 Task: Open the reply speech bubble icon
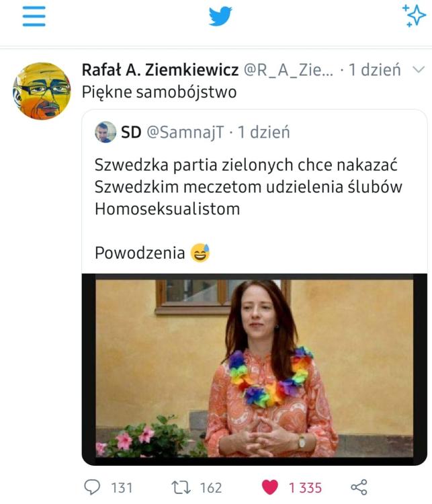tap(92, 487)
